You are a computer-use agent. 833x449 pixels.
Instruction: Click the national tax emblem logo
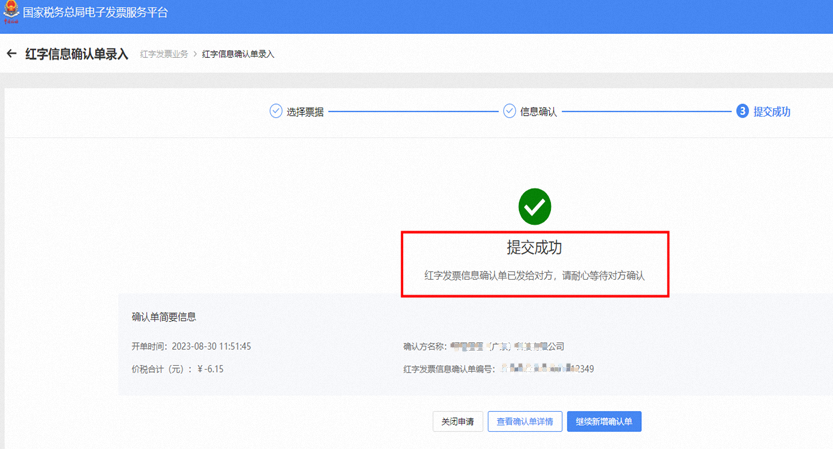point(11,12)
